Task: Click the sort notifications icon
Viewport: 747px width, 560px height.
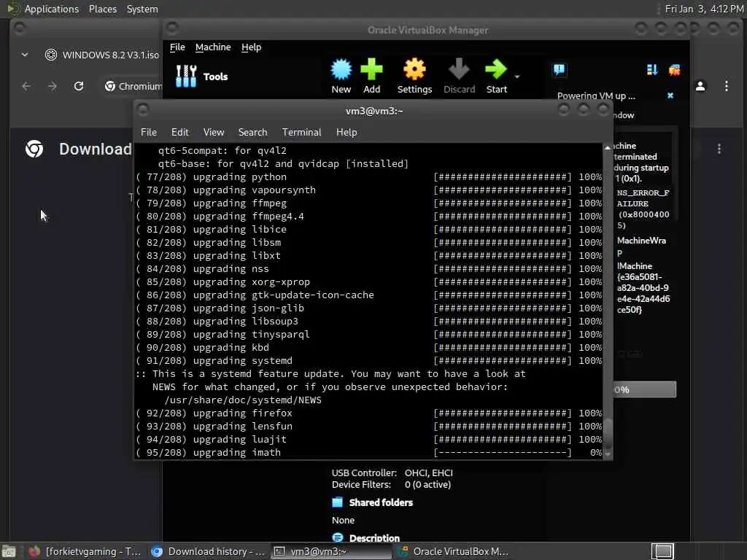Action: click(652, 70)
